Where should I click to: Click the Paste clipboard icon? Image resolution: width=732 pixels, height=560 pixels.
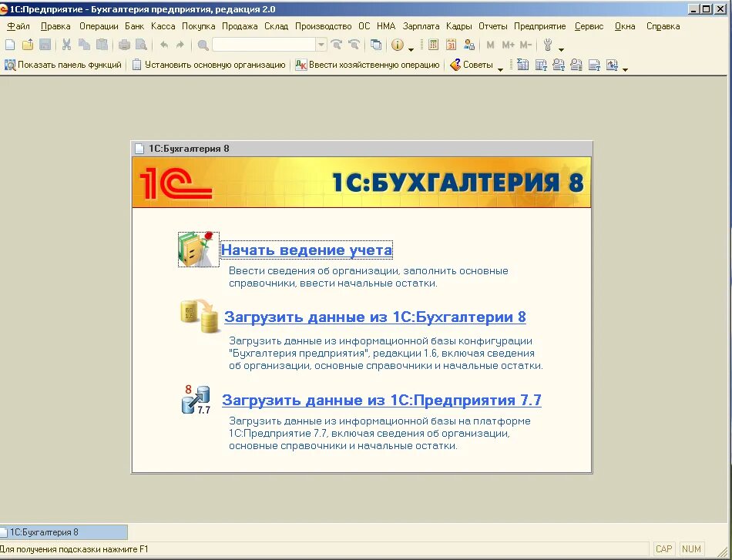[x=102, y=45]
